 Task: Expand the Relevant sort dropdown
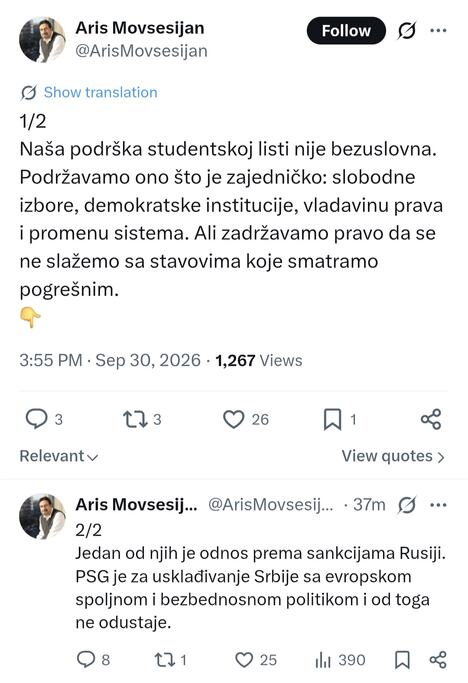(x=59, y=456)
